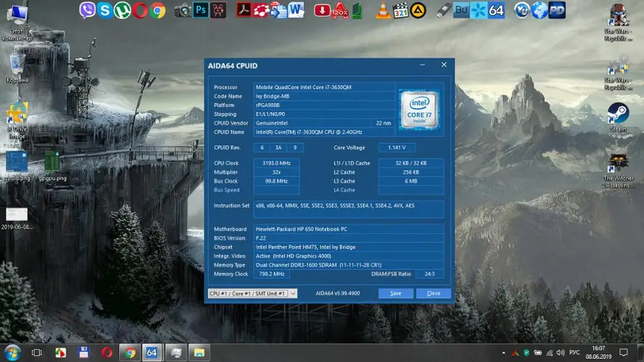Open the volume control in system tray
The image size is (644, 362).
click(x=560, y=352)
